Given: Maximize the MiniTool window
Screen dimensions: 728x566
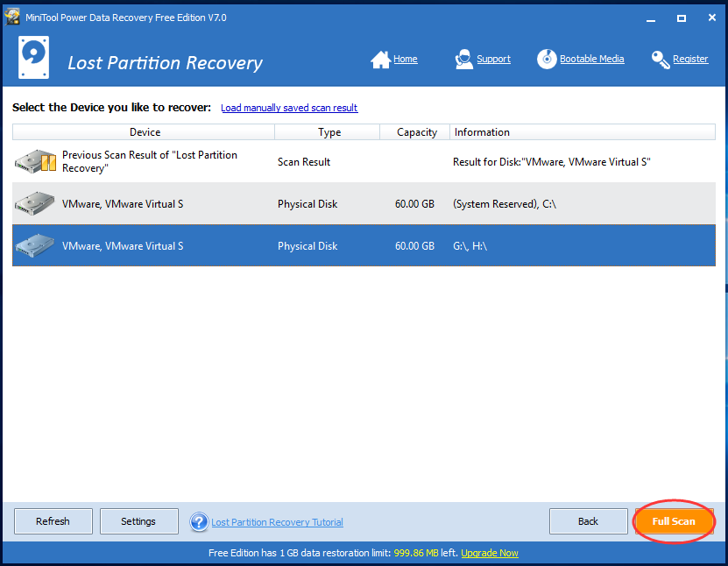Looking at the screenshot, I should (681, 18).
